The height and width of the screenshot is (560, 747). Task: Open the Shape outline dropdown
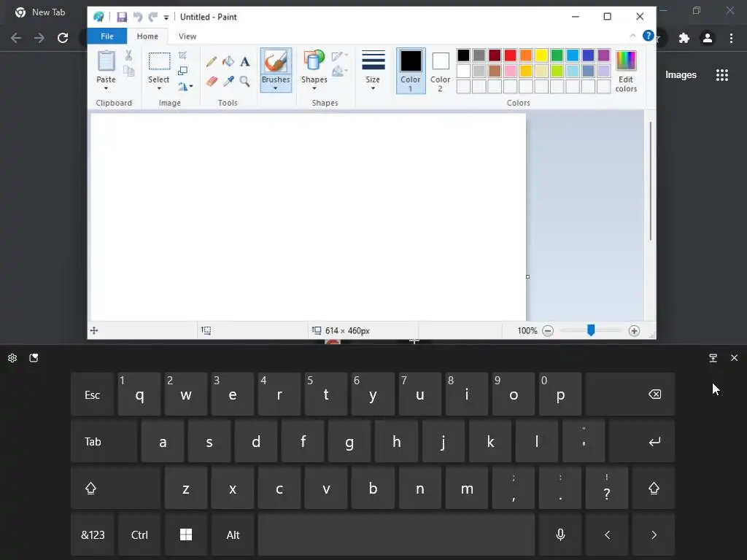tap(340, 56)
